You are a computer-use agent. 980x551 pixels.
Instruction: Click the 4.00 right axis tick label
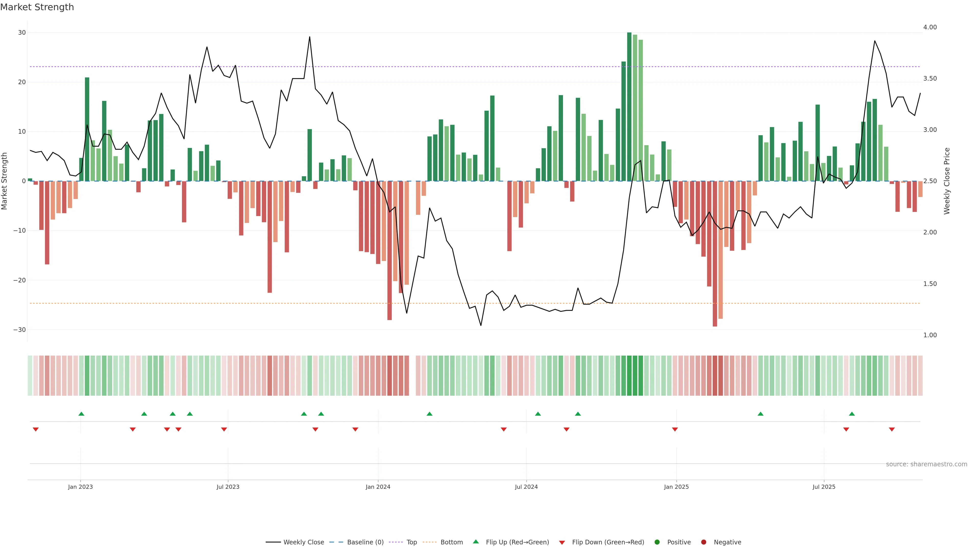930,27
